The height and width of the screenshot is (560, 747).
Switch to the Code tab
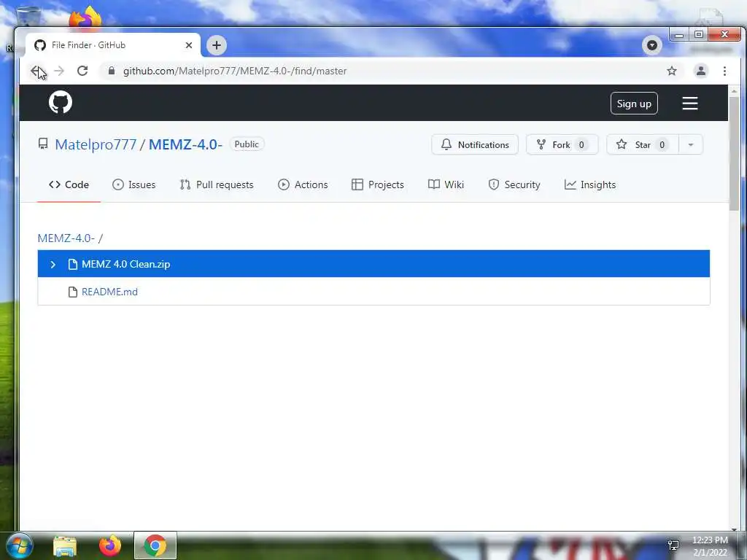point(69,184)
